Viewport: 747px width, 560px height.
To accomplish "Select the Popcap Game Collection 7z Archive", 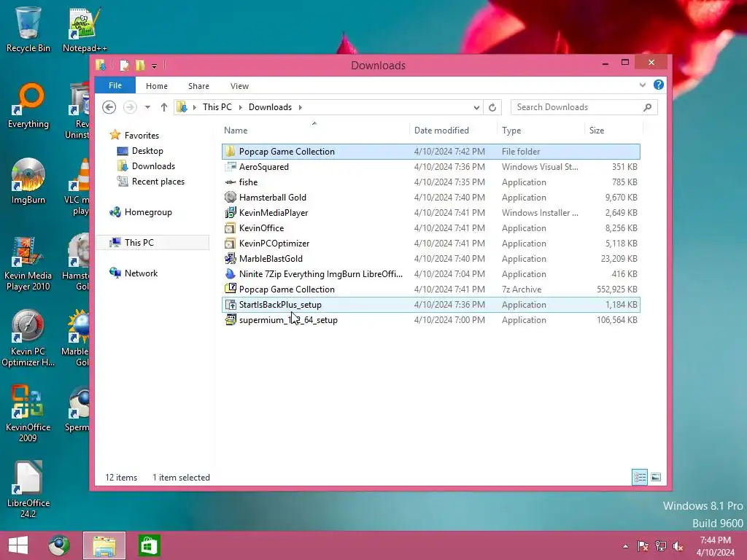I will coord(430,289).
